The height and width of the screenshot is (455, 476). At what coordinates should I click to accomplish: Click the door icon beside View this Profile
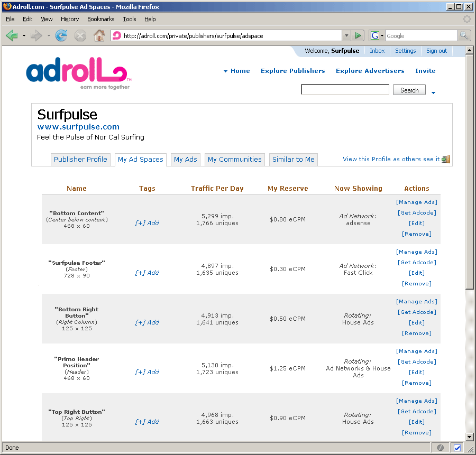(446, 159)
